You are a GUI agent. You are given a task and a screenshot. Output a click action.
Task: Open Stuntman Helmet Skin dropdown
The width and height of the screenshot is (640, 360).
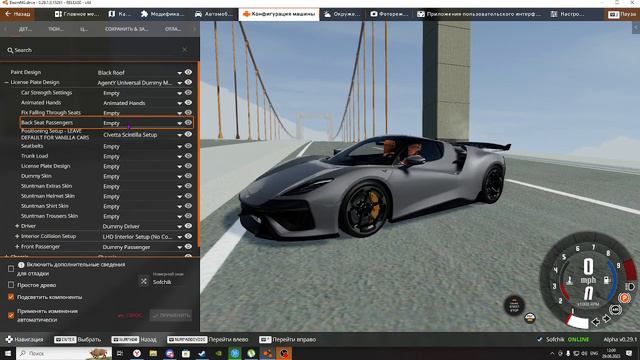click(142, 196)
